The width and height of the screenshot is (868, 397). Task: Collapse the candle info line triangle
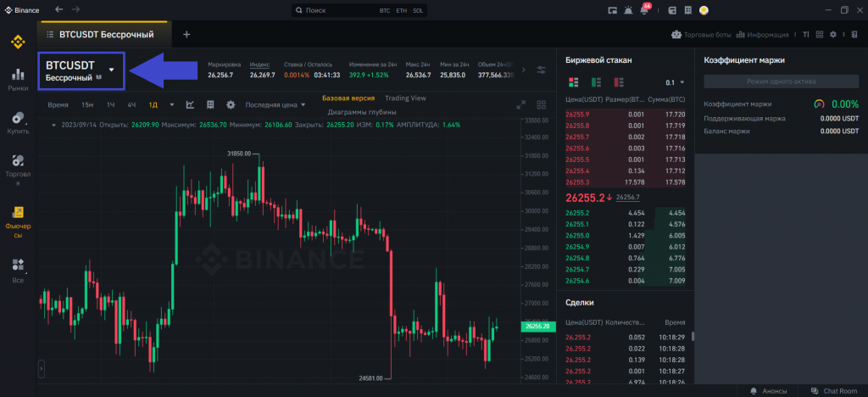[53, 126]
